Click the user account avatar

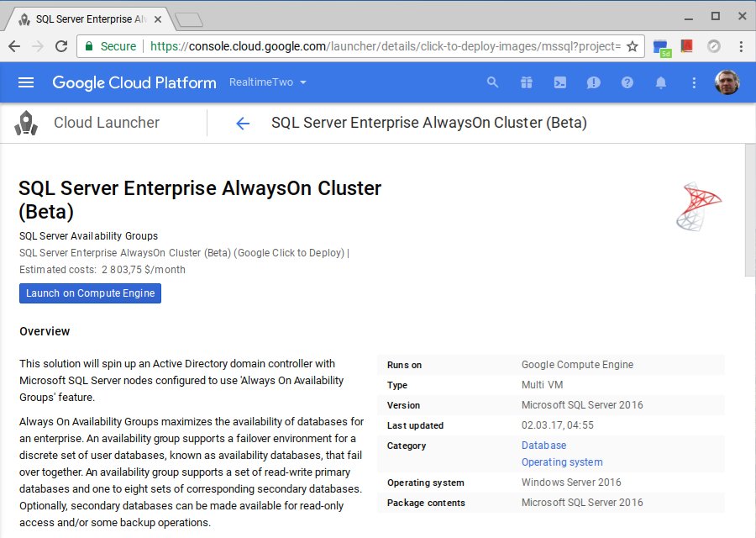pyautogui.click(x=727, y=82)
